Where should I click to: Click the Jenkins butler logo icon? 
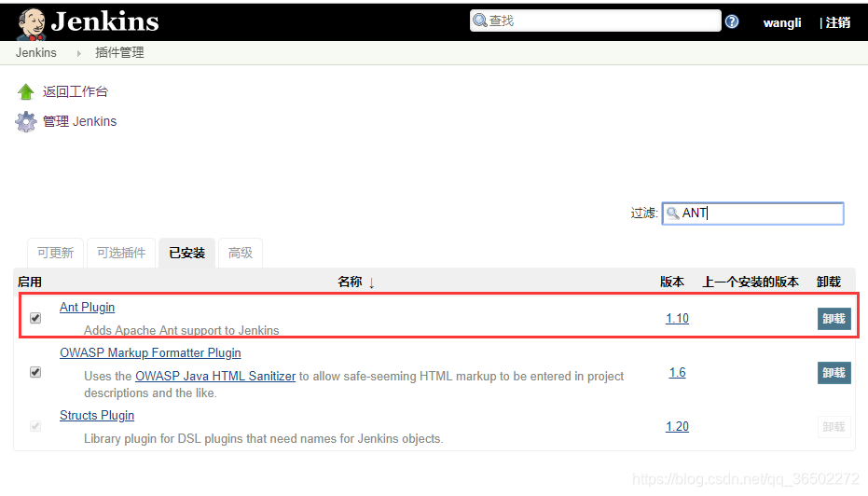tap(31, 24)
